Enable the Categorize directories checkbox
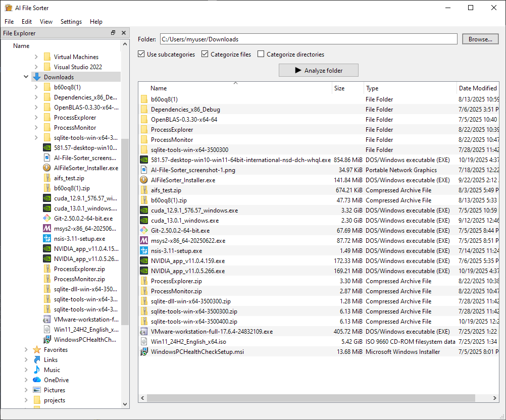This screenshot has height=420, width=506. [x=261, y=54]
